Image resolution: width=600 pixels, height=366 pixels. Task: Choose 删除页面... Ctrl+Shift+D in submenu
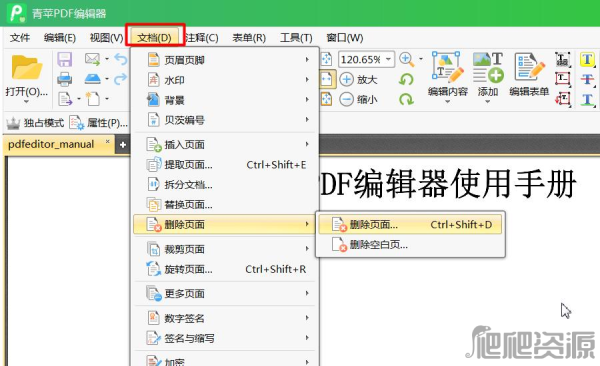(410, 224)
